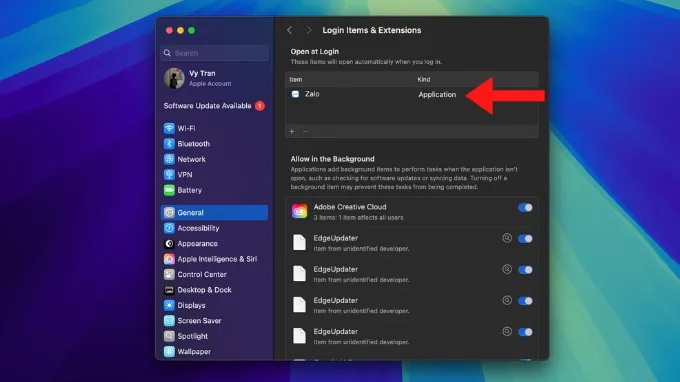
Task: Select the Network sidebar item
Action: point(215,159)
